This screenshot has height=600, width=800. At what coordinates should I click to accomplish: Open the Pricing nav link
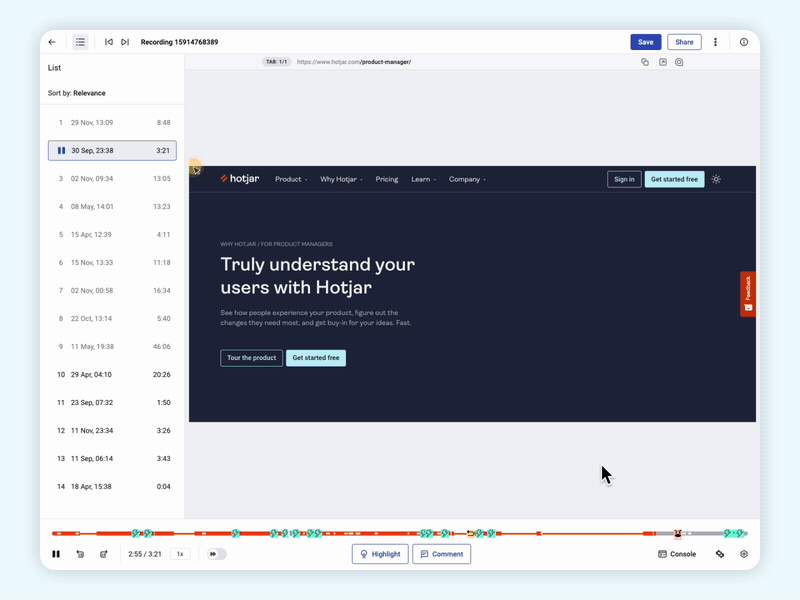tap(387, 180)
